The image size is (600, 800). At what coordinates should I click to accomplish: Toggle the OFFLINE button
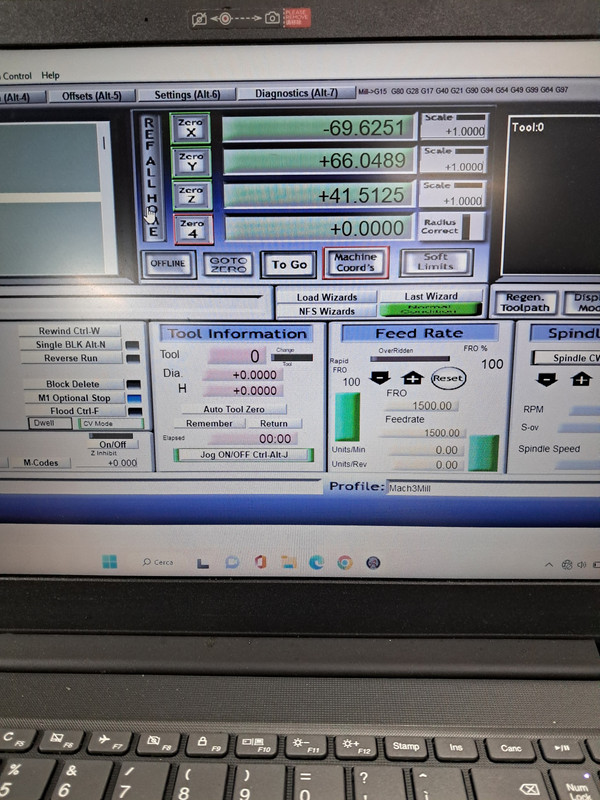(168, 264)
